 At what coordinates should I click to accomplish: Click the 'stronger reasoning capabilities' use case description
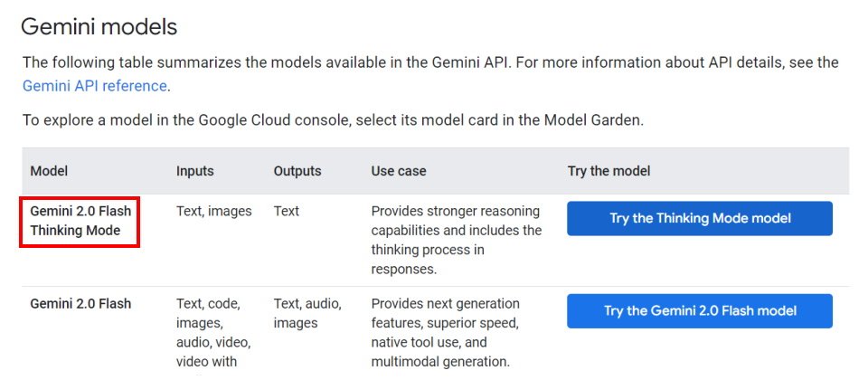coord(456,240)
